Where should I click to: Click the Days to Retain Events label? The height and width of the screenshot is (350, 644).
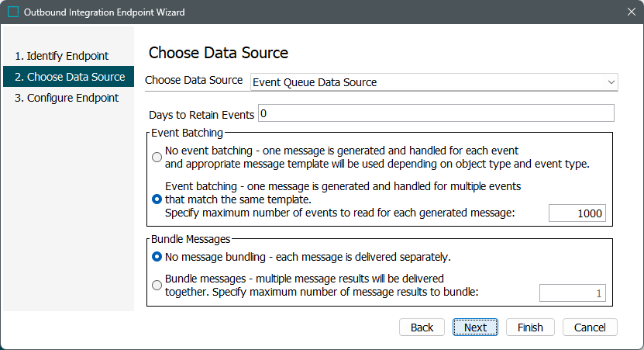coord(201,115)
